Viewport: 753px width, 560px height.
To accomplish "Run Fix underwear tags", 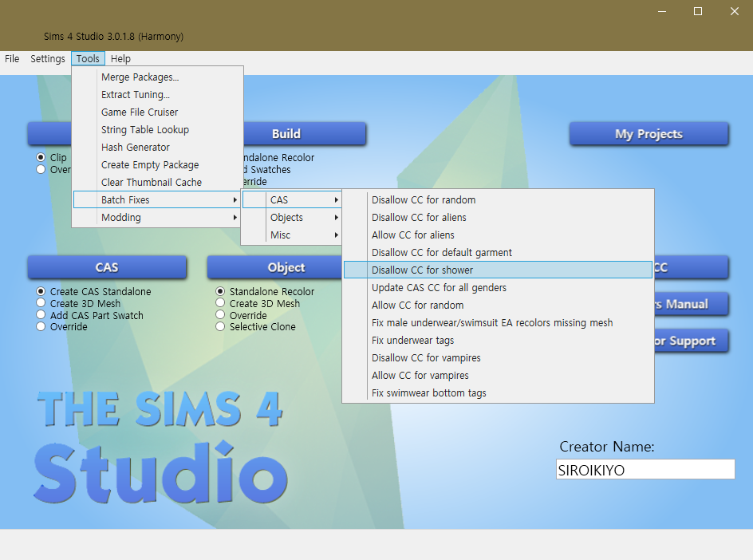I will point(498,340).
